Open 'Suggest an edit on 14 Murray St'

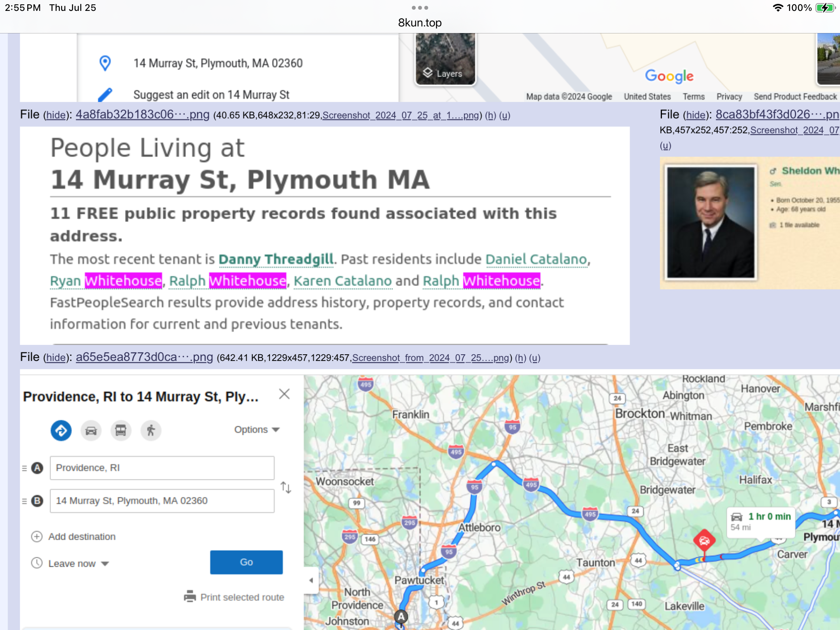(x=211, y=95)
